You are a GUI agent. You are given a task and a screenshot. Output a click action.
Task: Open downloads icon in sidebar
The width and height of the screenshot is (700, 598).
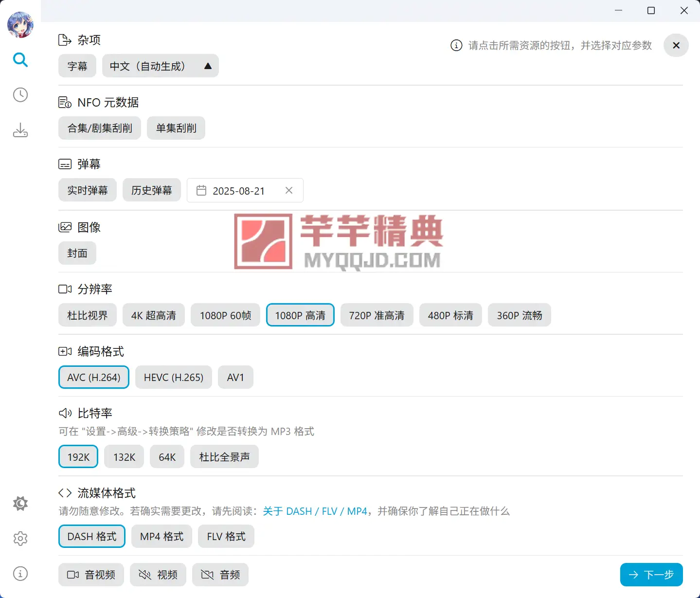click(20, 130)
